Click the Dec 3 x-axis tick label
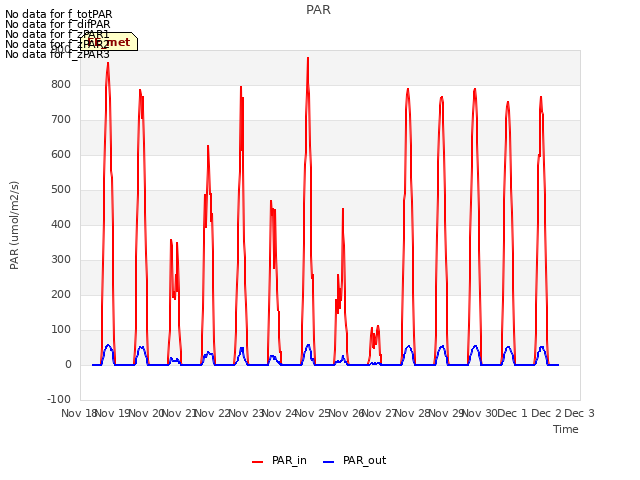Screen dimensions: 640x480 579,413
